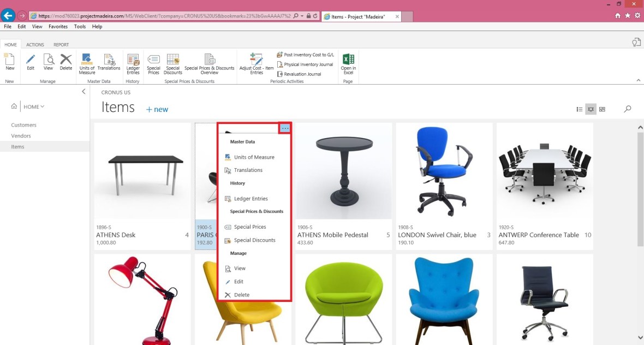Click the New item ribbon icon
This screenshot has height=345, width=644.
coord(10,62)
